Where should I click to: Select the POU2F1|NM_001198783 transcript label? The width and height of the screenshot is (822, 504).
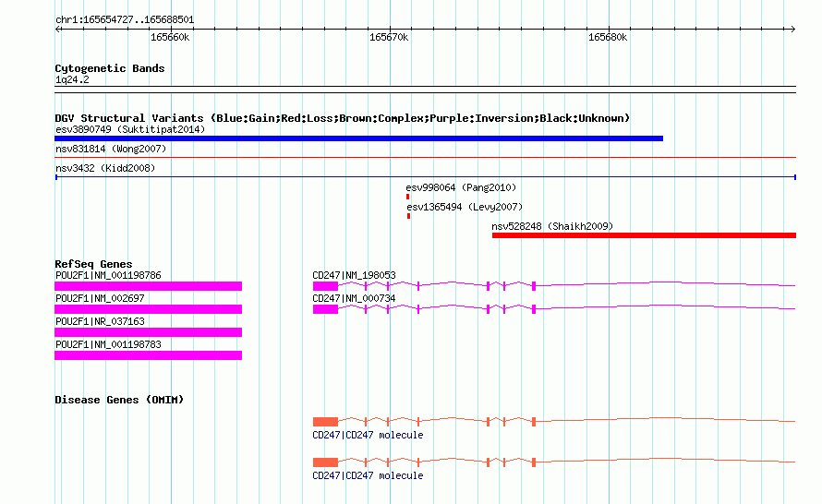tap(108, 344)
